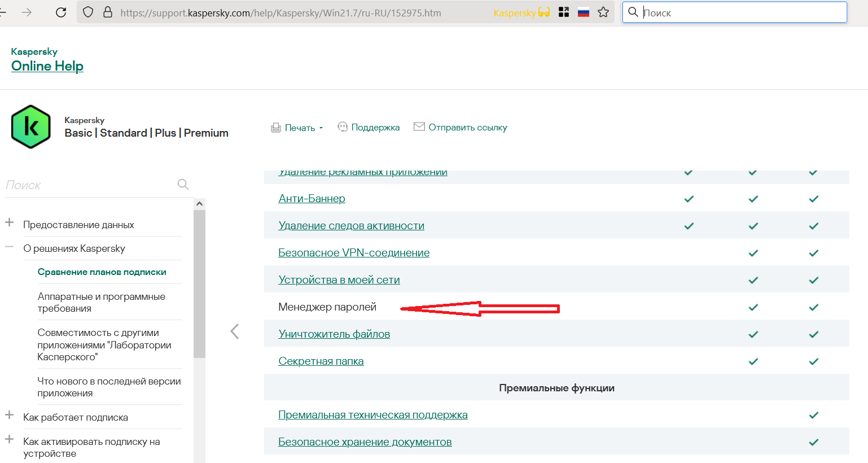This screenshot has width=868, height=463.
Task: Click the sidebar scroll up arrow
Action: coord(199,204)
